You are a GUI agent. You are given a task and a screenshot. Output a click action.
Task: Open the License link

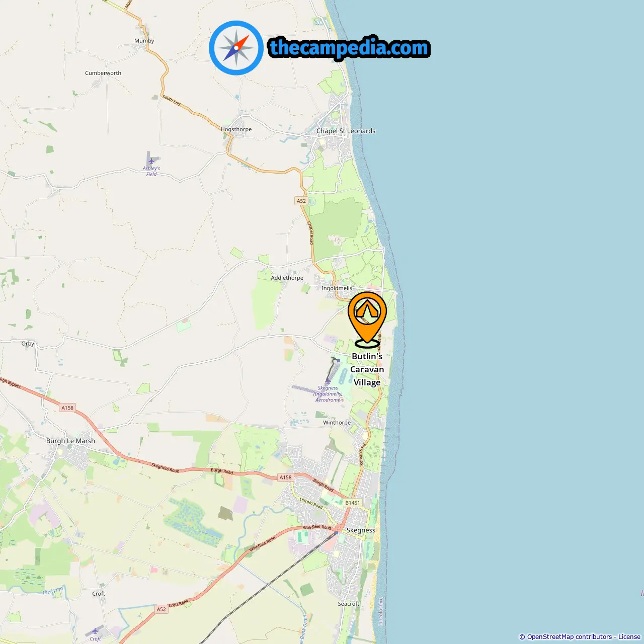point(629,637)
